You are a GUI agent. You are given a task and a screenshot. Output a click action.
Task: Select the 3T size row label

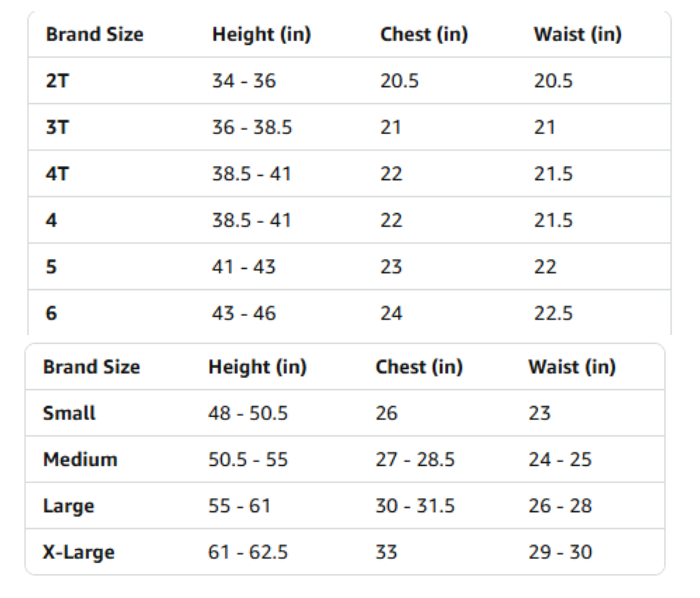click(x=57, y=128)
